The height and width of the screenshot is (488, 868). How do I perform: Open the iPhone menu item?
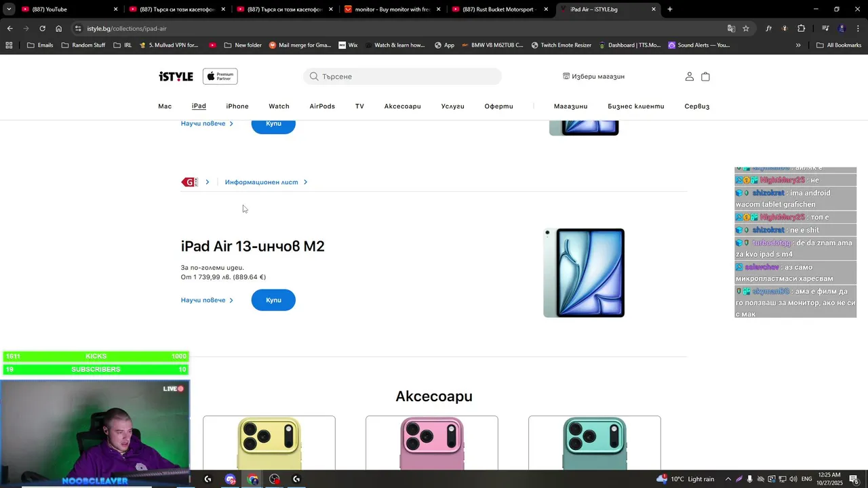(x=237, y=106)
